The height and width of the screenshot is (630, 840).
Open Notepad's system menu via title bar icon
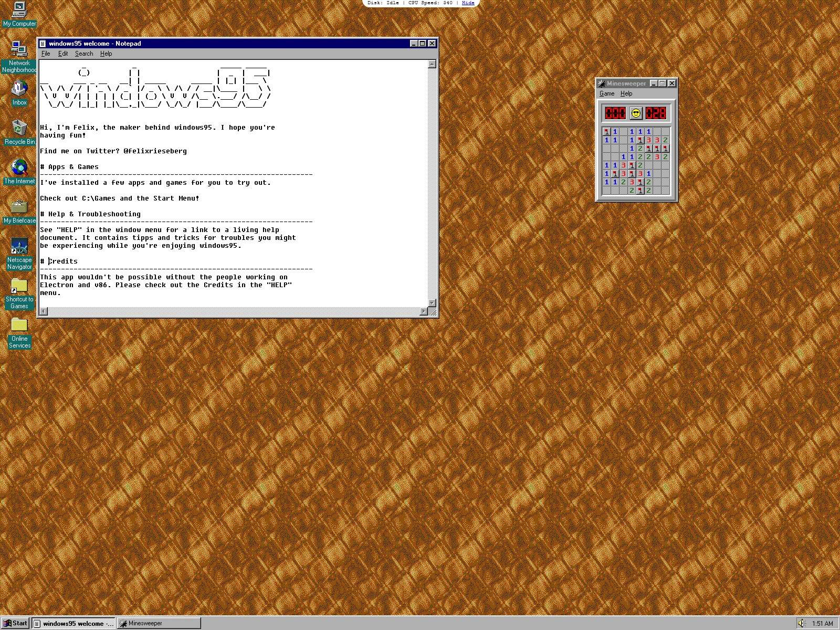click(x=43, y=44)
